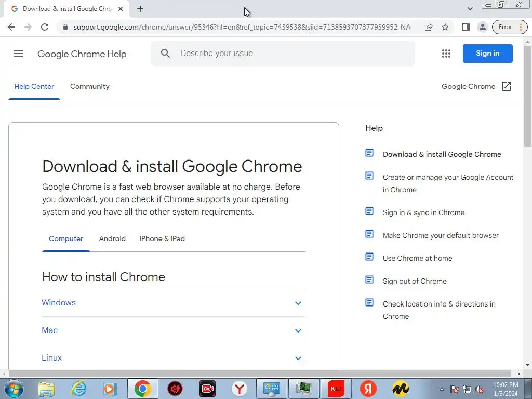Open the Error browser menu button

coord(510,27)
